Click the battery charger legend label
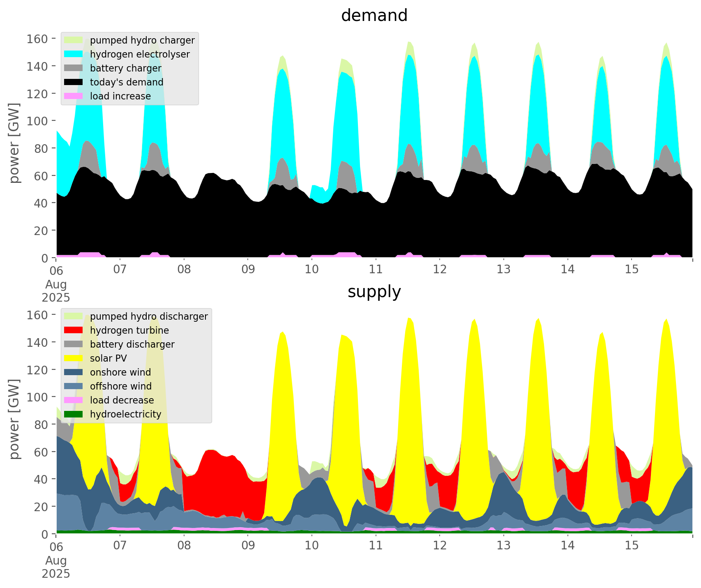 (125, 68)
